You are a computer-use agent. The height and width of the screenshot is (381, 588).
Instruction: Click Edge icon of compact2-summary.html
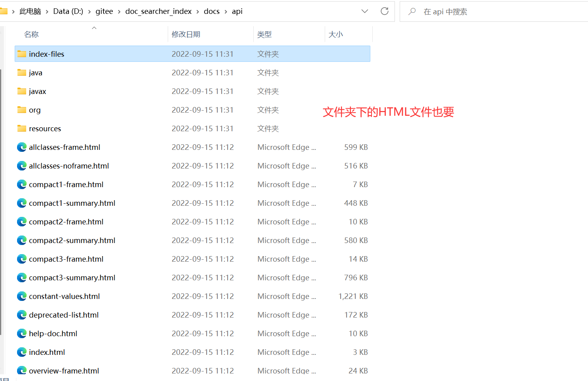coord(22,240)
